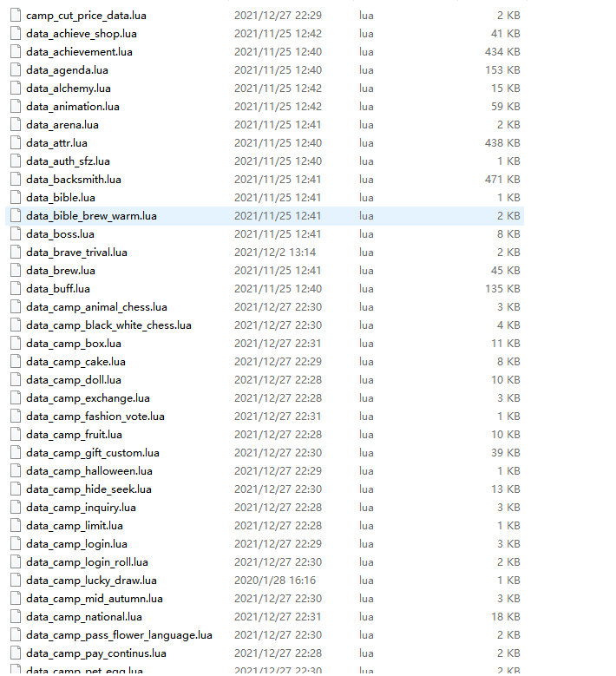Select the data_camp_lucky_draw.lua entry
616x676 pixels.
coord(91,581)
